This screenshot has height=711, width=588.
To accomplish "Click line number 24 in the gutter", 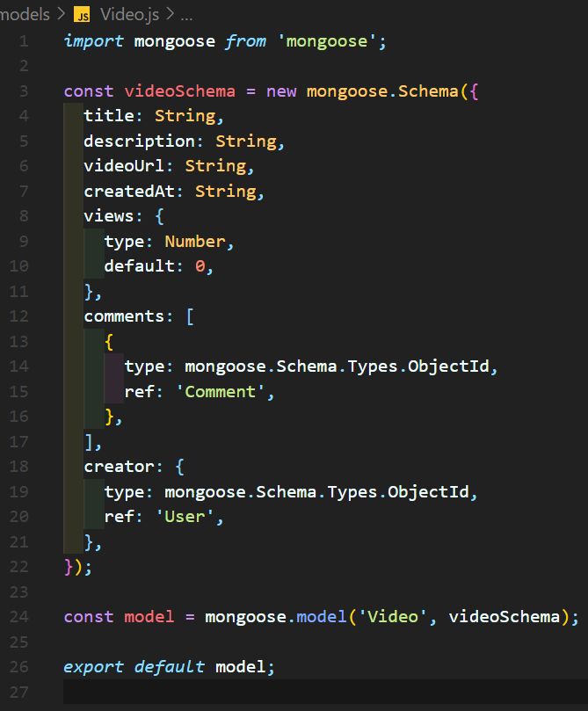I will point(19,617).
